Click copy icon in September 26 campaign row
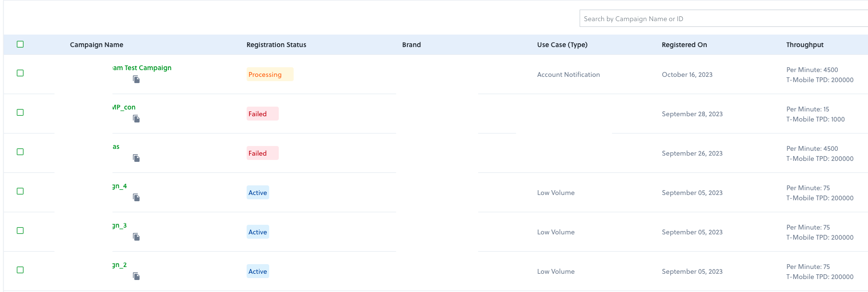This screenshot has width=868, height=292. pos(136,158)
